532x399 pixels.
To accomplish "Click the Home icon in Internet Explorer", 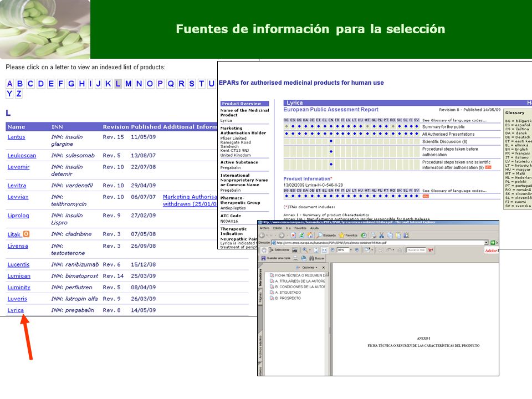I will tap(310, 235).
